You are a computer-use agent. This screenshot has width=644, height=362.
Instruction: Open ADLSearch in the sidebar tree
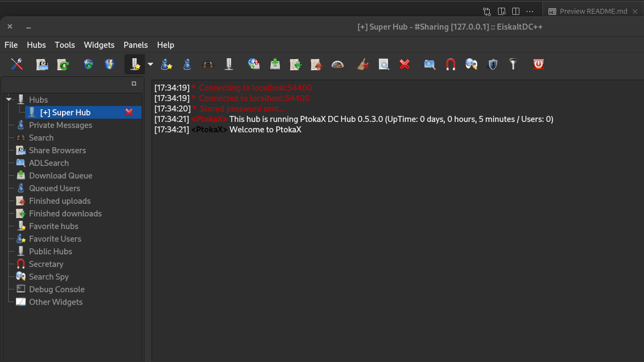point(48,163)
